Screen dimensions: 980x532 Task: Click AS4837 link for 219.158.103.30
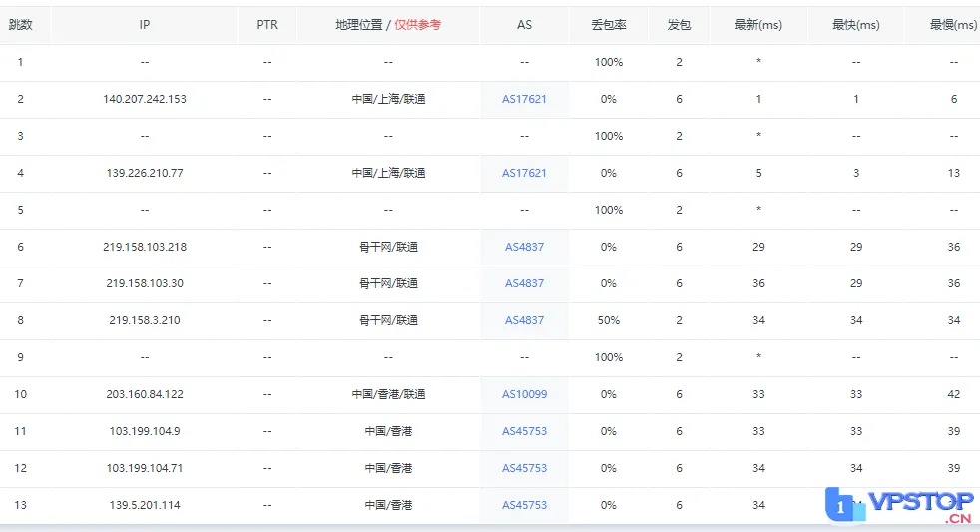[x=524, y=283]
